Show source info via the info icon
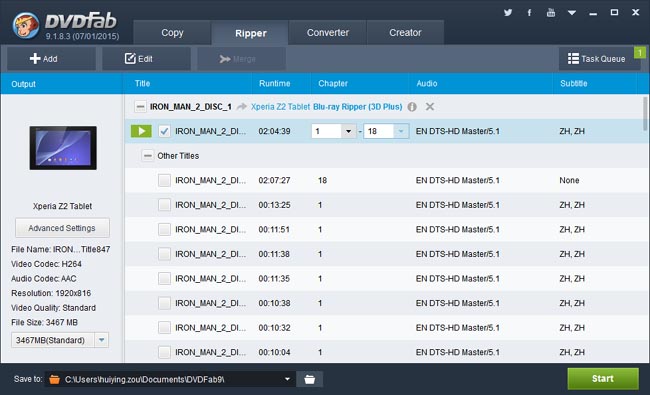The height and width of the screenshot is (395, 650). pyautogui.click(x=412, y=107)
